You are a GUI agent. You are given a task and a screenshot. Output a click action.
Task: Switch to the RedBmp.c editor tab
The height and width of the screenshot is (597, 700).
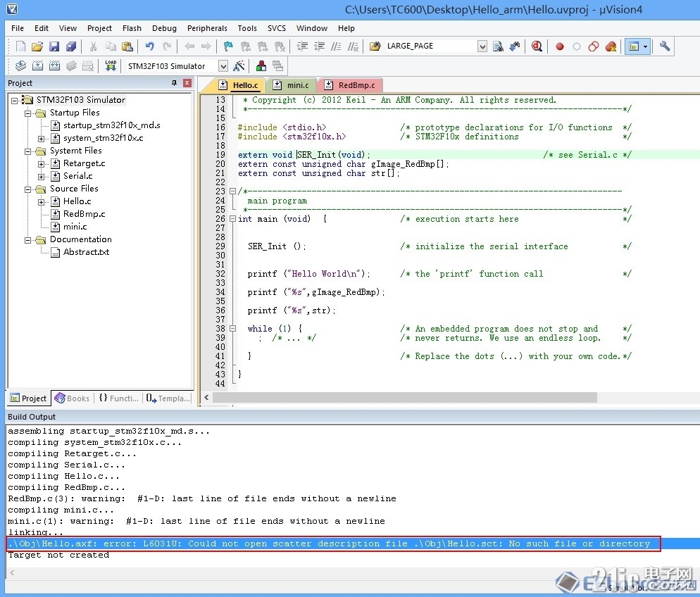[350, 84]
